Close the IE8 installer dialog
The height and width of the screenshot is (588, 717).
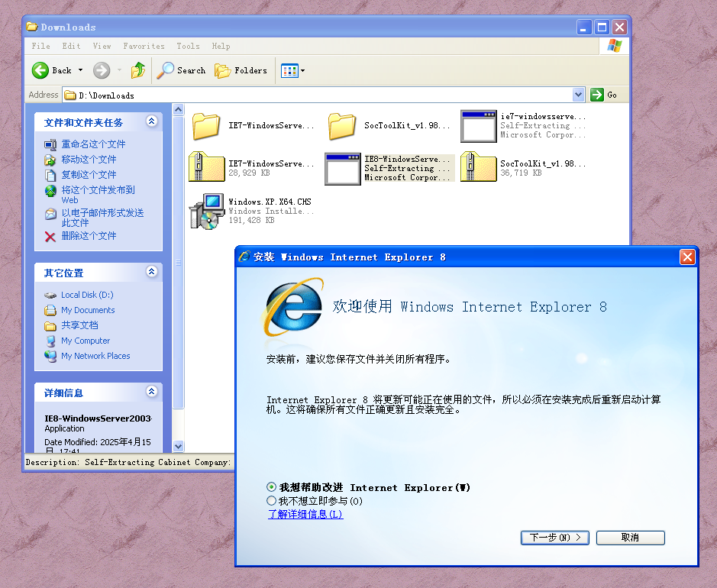687,257
